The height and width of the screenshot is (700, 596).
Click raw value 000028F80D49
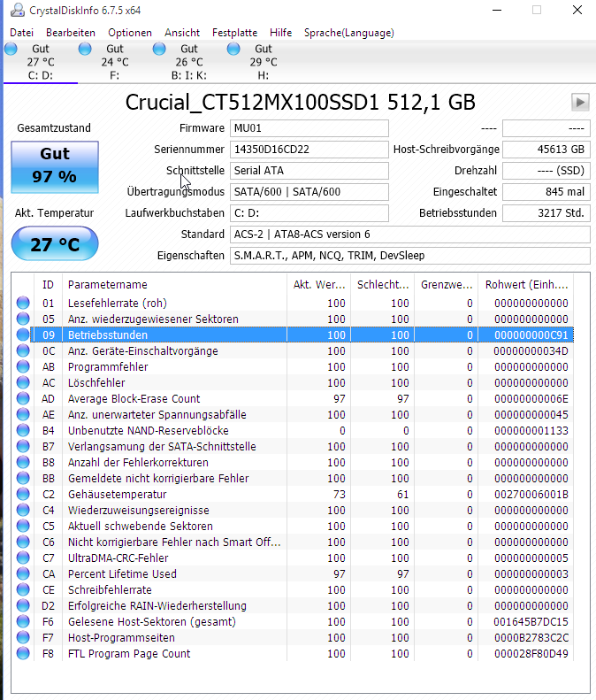pyautogui.click(x=531, y=654)
